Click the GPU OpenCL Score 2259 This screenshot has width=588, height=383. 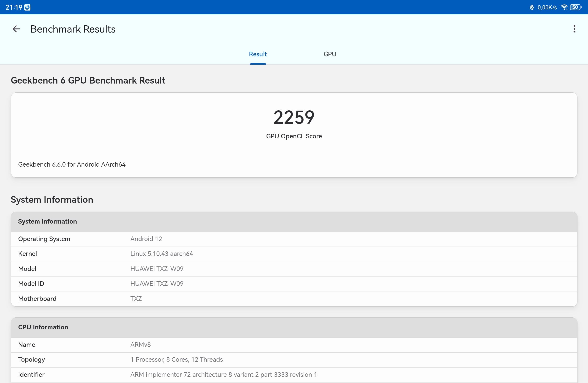[x=294, y=118]
